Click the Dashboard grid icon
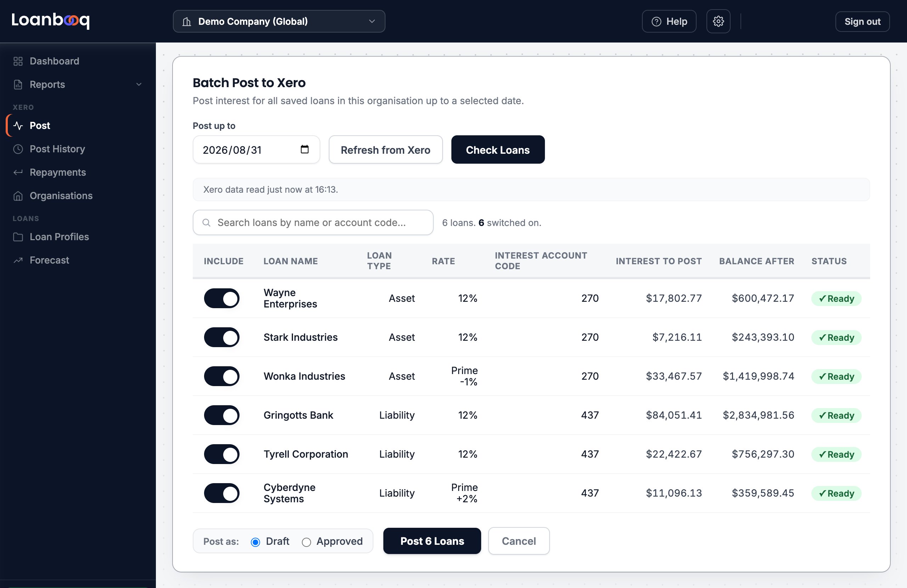This screenshot has width=907, height=588. pos(18,61)
